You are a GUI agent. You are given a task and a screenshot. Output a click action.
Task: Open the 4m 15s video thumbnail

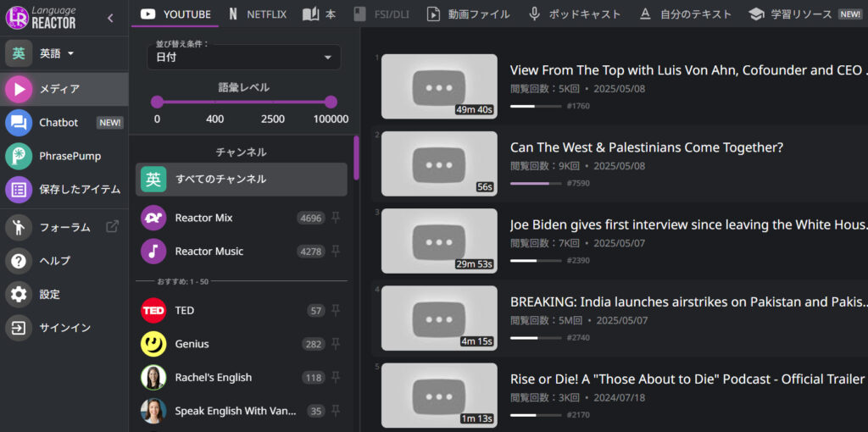tap(440, 318)
